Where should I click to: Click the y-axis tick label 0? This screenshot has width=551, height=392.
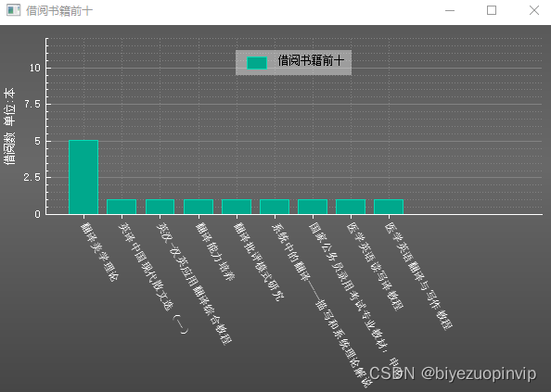point(38,214)
